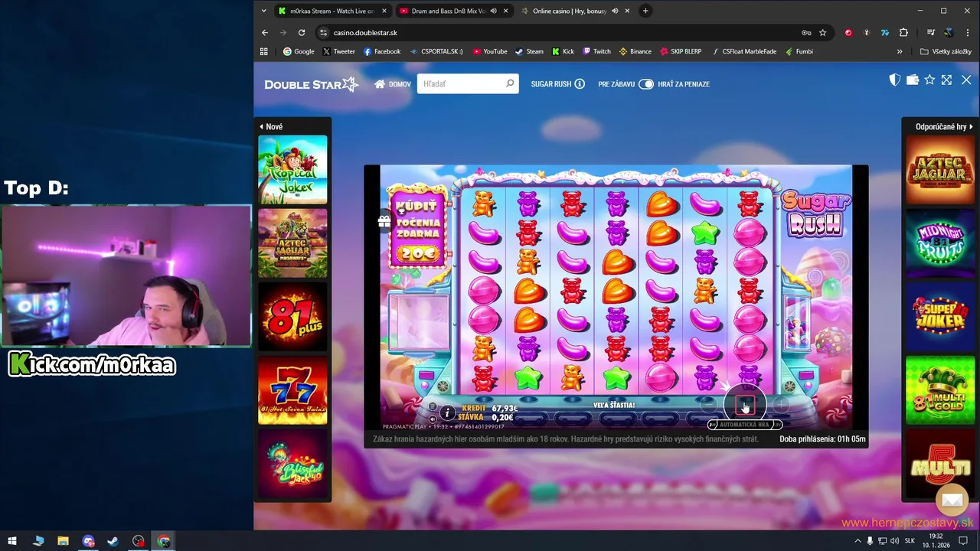Click the search magnifier icon
This screenshot has width=980, height=551.
(510, 83)
